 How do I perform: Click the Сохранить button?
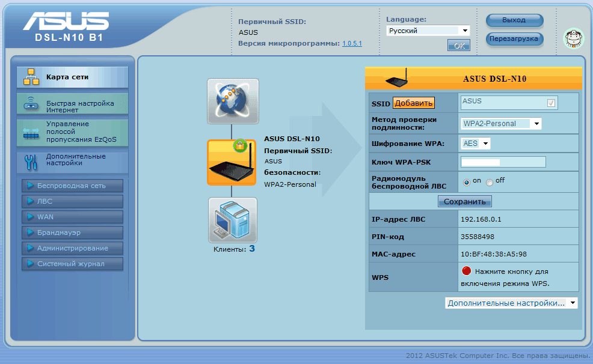coord(464,202)
